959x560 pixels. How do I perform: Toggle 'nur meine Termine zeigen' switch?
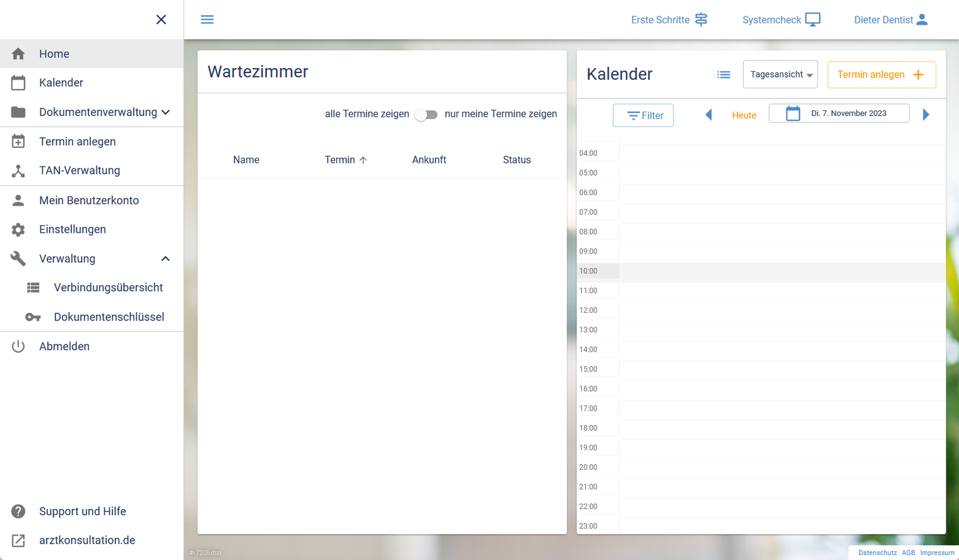click(x=427, y=114)
